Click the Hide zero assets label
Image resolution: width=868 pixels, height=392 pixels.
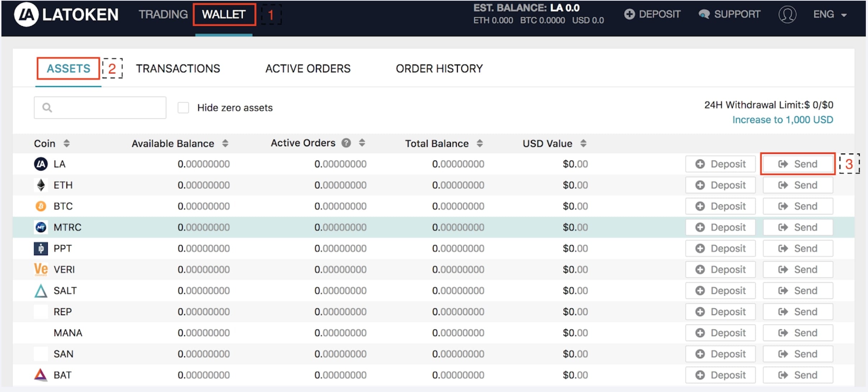coord(235,108)
